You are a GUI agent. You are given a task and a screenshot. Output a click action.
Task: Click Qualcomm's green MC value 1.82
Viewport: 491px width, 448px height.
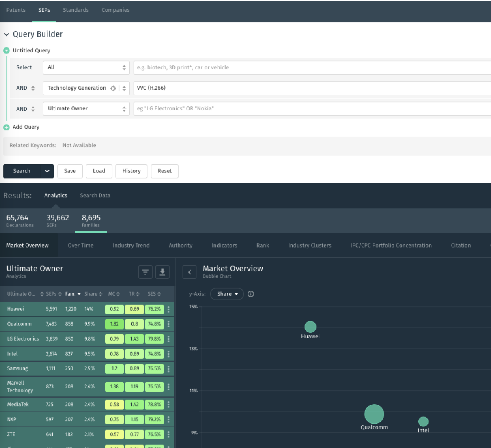114,324
